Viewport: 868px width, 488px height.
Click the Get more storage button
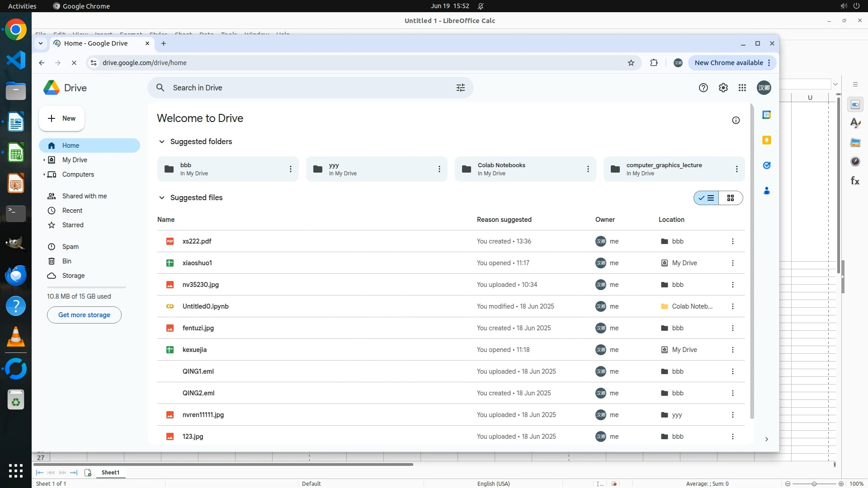pos(84,315)
